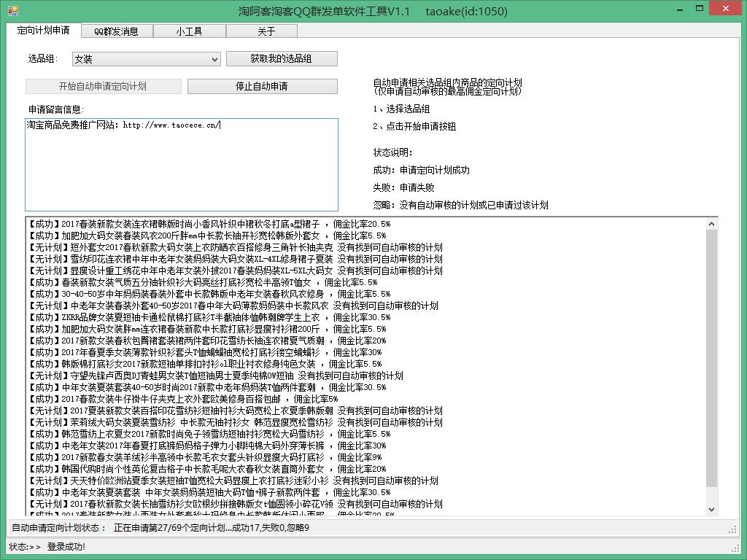Click the 停止自动申请 button
Viewport: 747px width, 560px height.
point(262,86)
